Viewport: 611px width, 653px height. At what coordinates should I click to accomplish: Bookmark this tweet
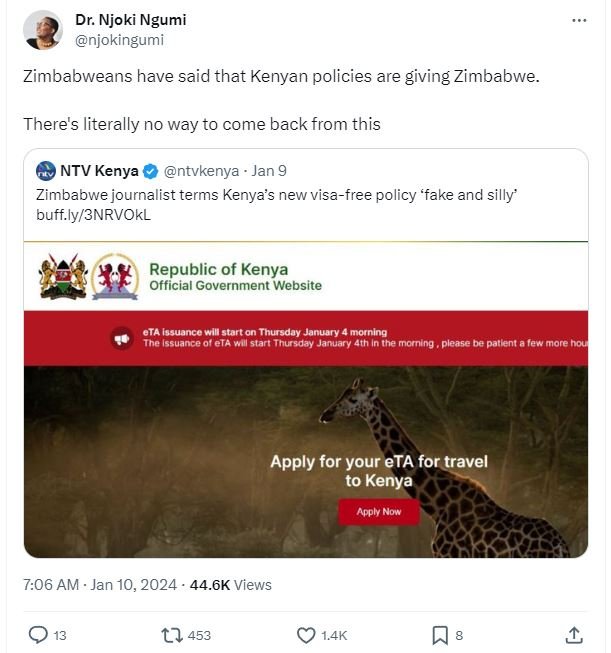pyautogui.click(x=439, y=634)
